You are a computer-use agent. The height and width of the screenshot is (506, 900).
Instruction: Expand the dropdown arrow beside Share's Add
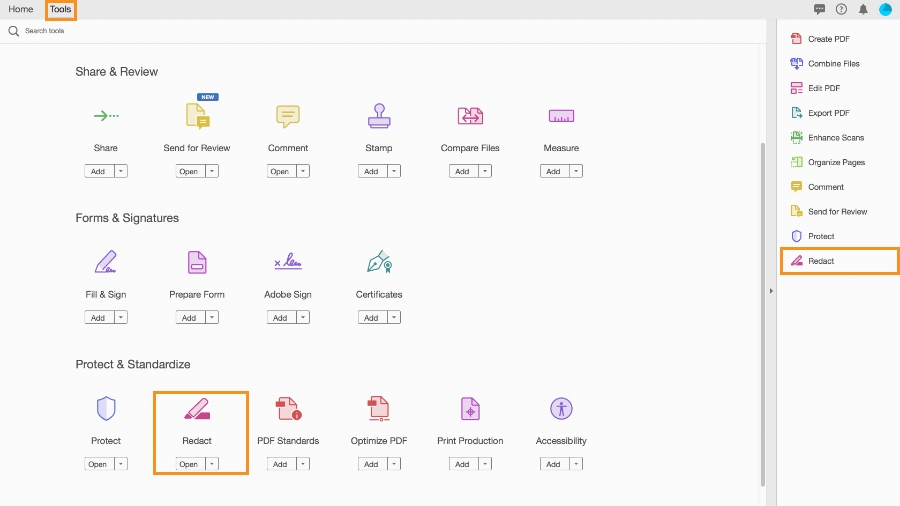click(x=121, y=171)
